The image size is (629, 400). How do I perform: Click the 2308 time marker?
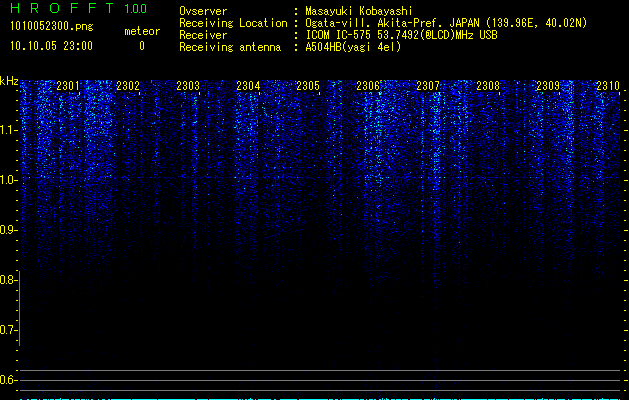point(488,85)
